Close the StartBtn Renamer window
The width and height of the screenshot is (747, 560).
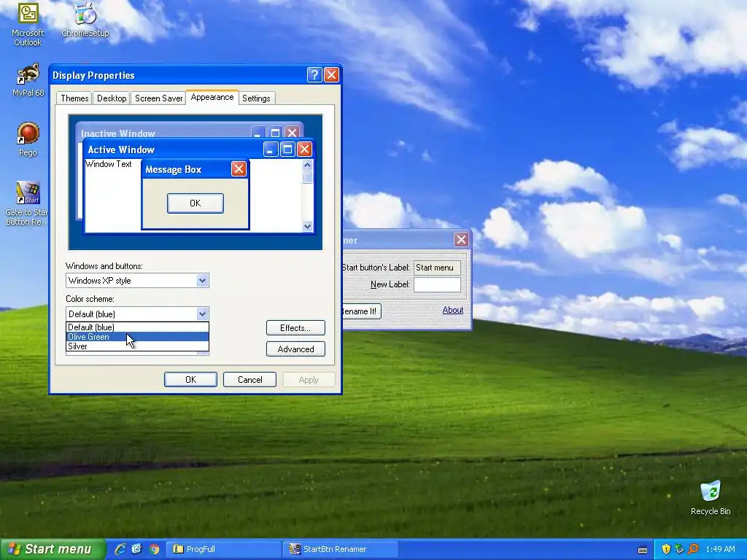(x=461, y=239)
